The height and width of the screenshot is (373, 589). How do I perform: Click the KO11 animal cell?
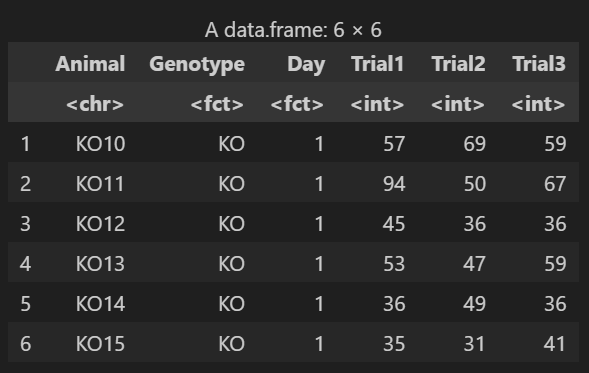click(x=100, y=184)
